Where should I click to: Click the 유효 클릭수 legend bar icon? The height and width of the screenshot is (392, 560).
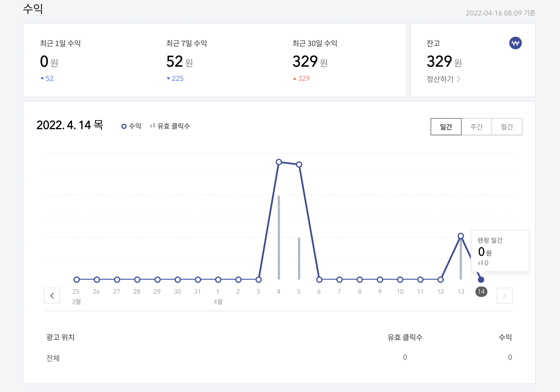(153, 126)
